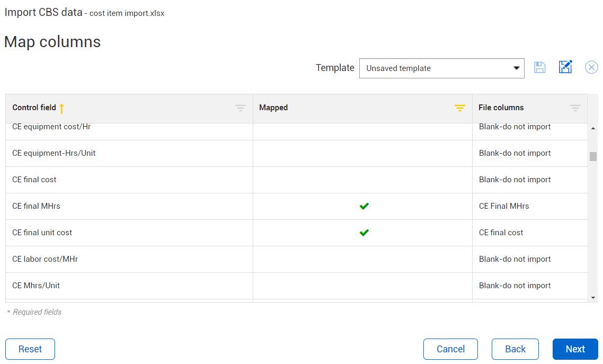
Task: Open the Control field column filter icon
Action: [x=241, y=108]
